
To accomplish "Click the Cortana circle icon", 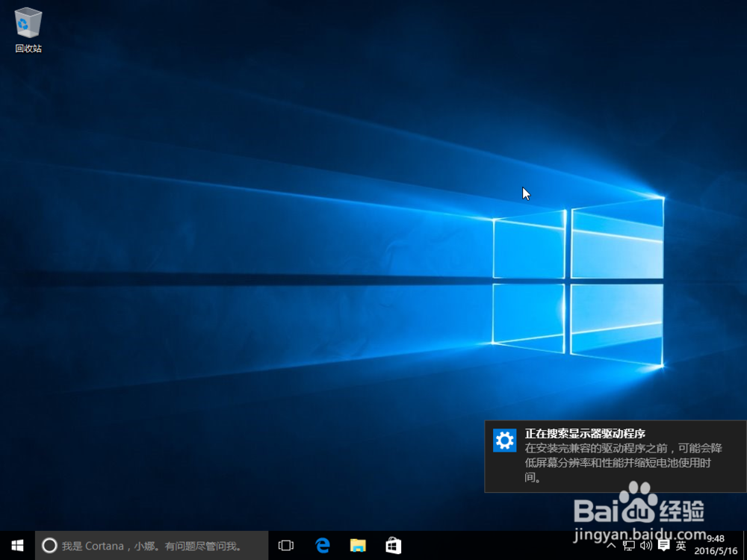I will [49, 545].
